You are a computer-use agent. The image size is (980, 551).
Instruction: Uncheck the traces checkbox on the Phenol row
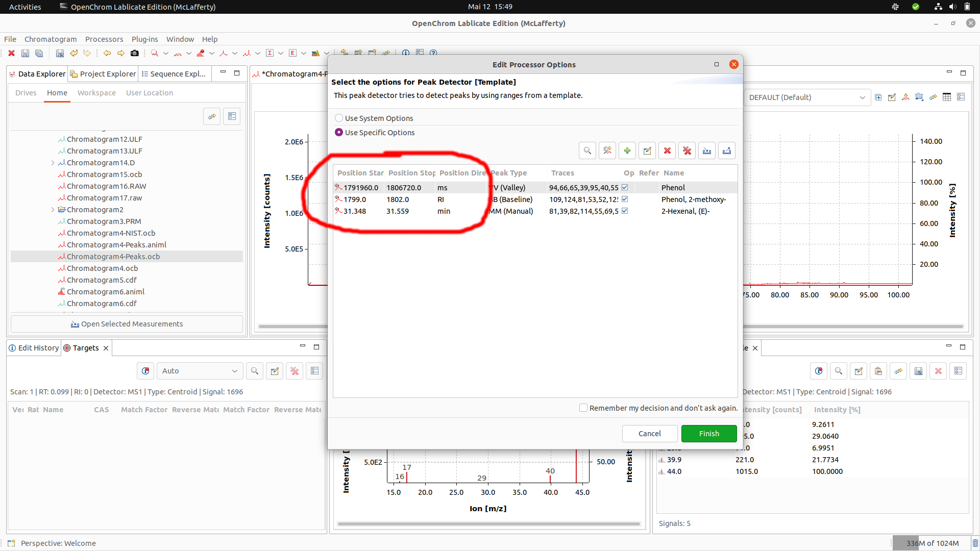(x=624, y=187)
